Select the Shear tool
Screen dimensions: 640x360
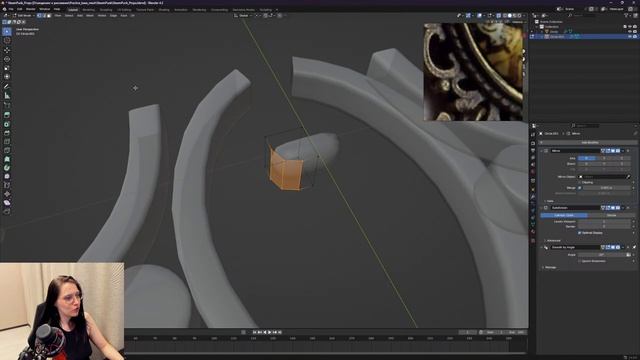(7, 202)
